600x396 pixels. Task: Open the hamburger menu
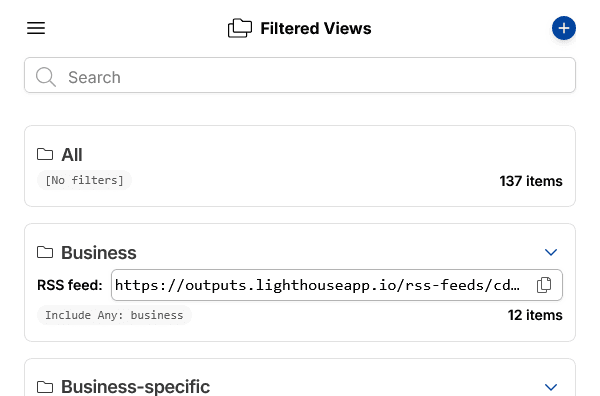[36, 28]
